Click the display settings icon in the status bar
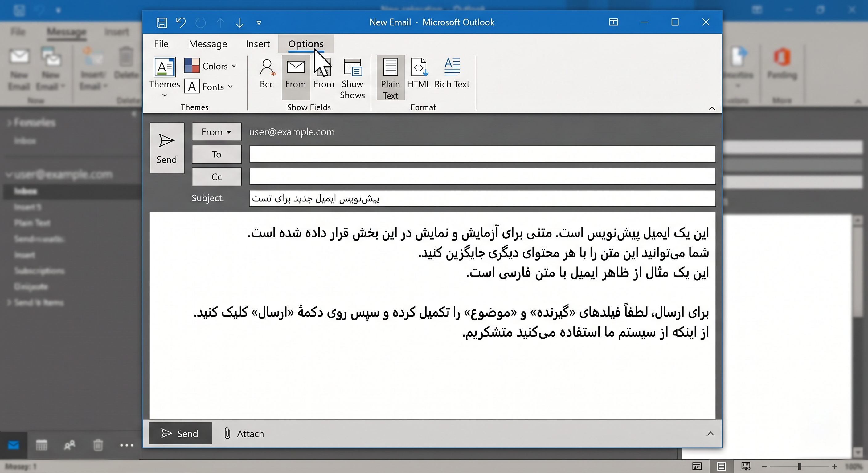 coord(697,466)
